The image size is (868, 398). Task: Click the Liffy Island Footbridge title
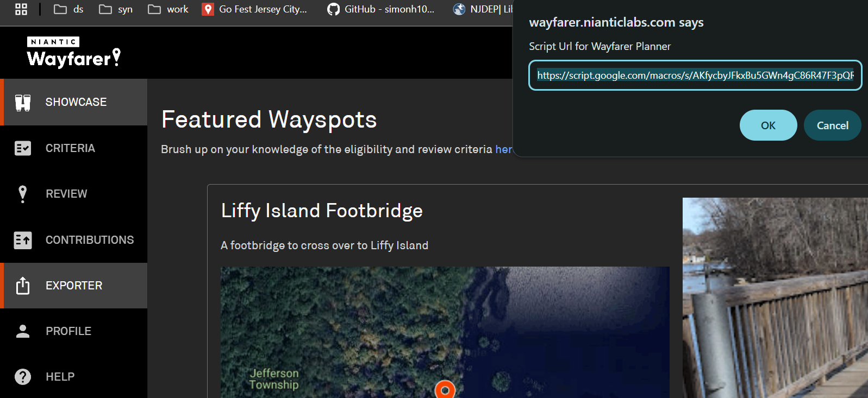(x=322, y=211)
